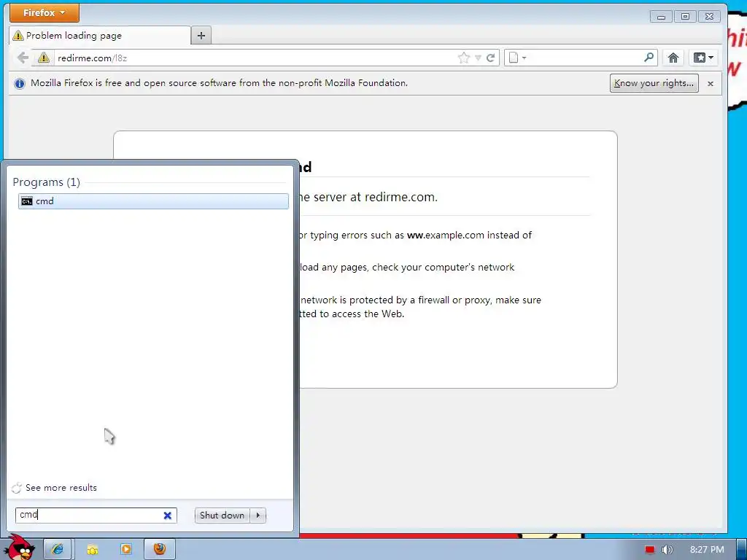Open the search engine selector dropdown

(x=517, y=58)
